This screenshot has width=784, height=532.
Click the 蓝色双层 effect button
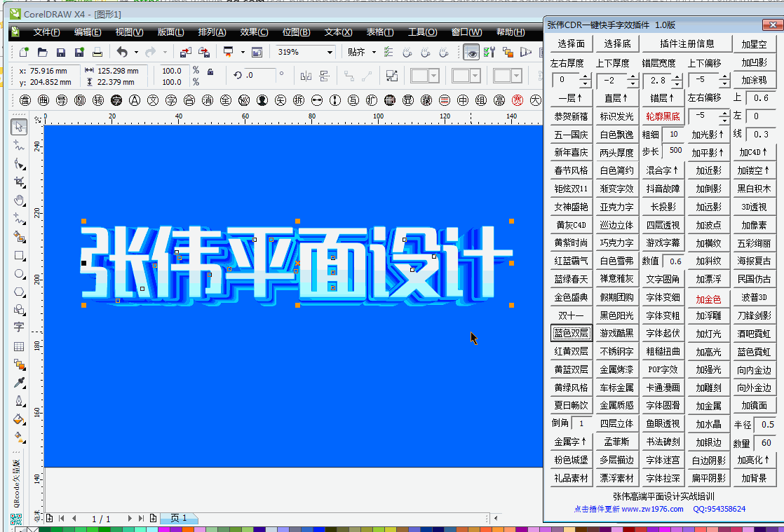pos(571,333)
